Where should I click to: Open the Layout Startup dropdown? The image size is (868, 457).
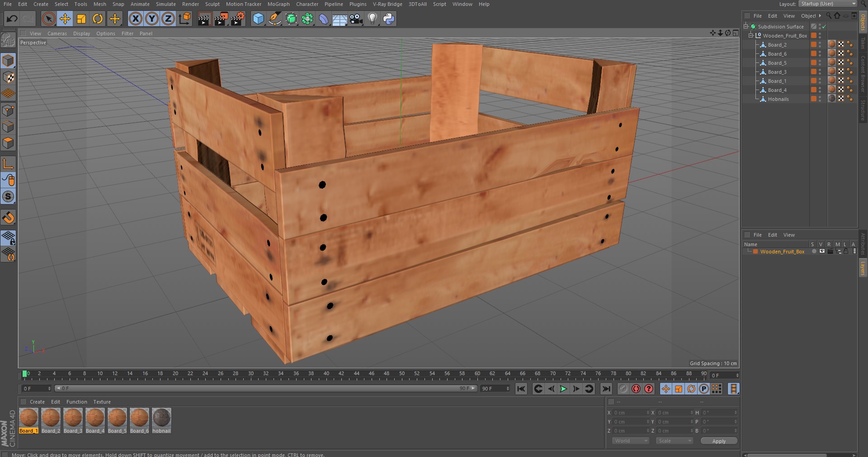pyautogui.click(x=827, y=4)
